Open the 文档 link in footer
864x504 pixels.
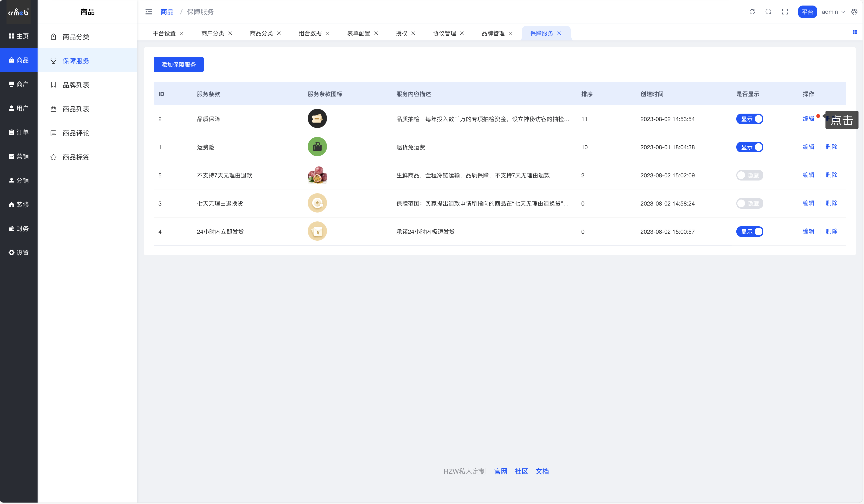pos(542,471)
